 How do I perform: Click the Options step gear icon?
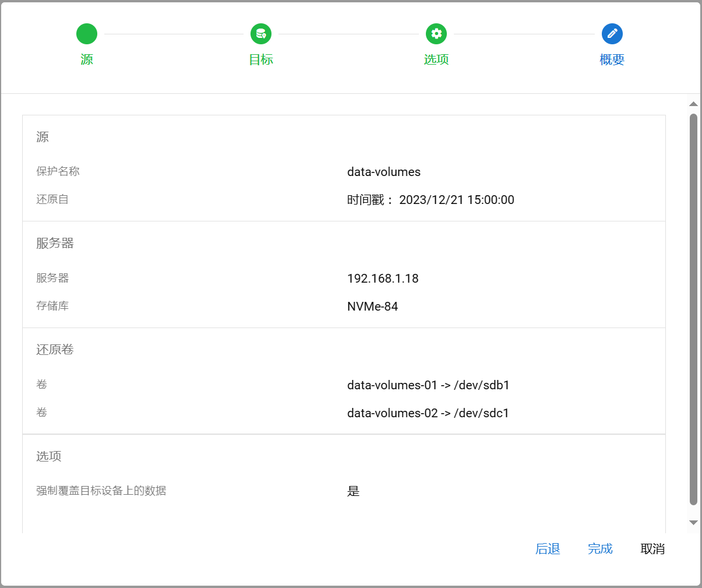(436, 34)
